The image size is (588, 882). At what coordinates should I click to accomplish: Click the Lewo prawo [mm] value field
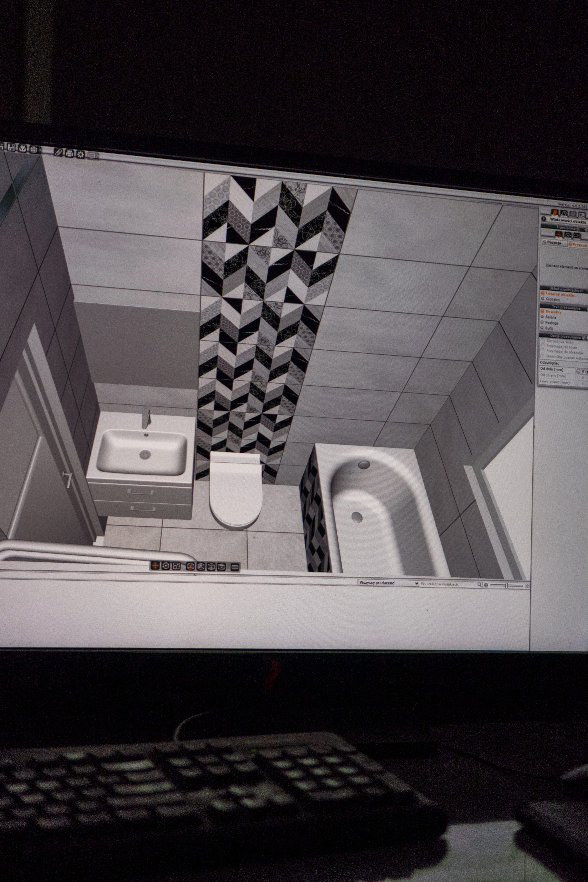[582, 383]
